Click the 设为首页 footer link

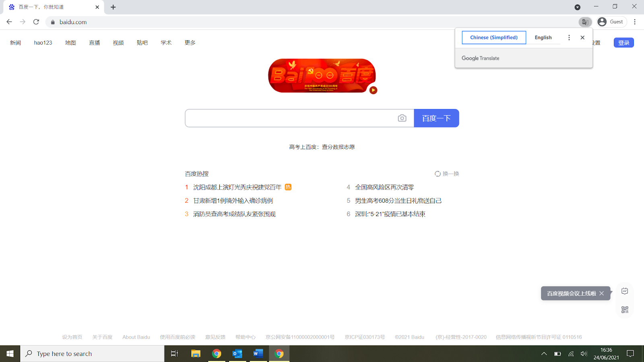[72, 337]
